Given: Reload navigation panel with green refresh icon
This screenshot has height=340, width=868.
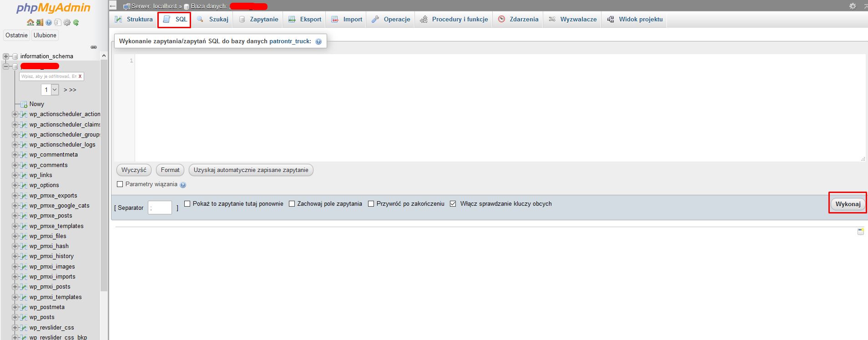Looking at the screenshot, I should click(x=76, y=22).
